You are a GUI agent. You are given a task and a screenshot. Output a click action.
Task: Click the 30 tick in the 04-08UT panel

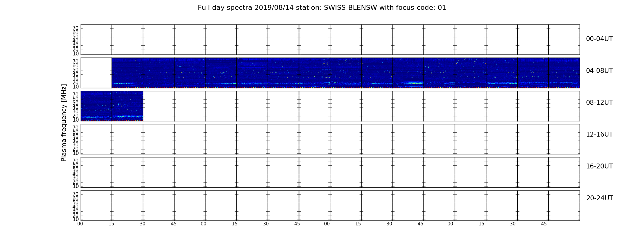75,78
